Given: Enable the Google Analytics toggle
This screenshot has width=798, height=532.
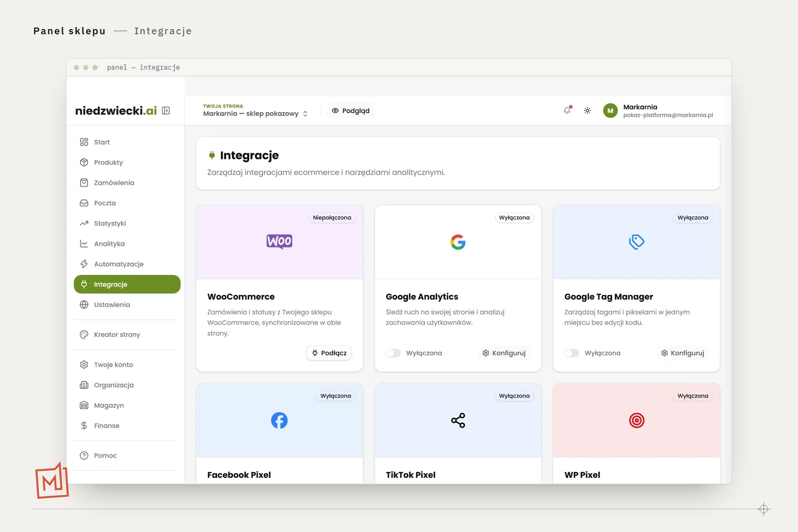Looking at the screenshot, I should pyautogui.click(x=393, y=353).
